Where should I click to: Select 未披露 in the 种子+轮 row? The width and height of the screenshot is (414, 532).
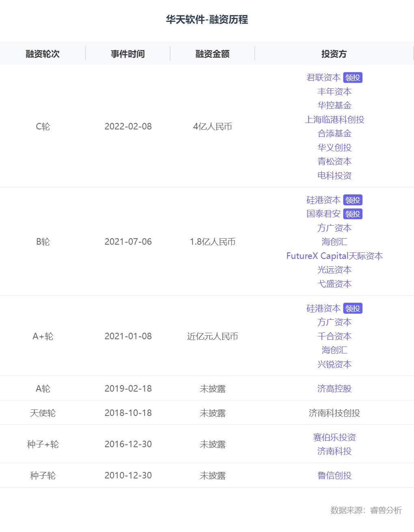213,444
